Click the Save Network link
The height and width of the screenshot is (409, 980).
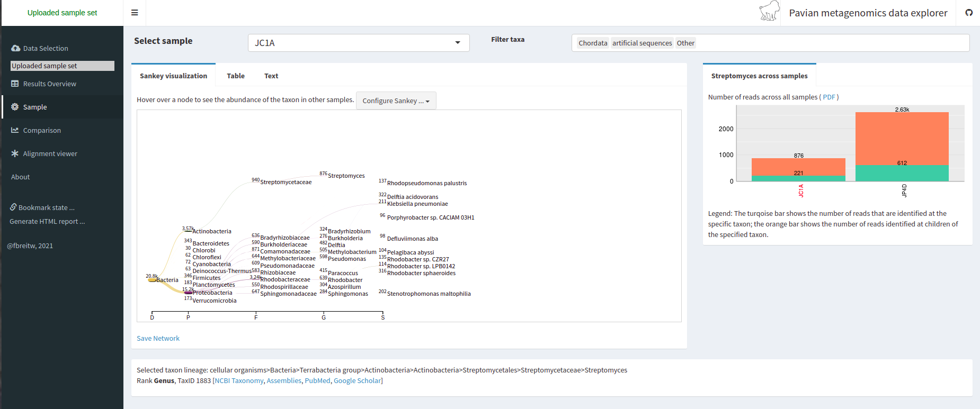click(x=158, y=338)
